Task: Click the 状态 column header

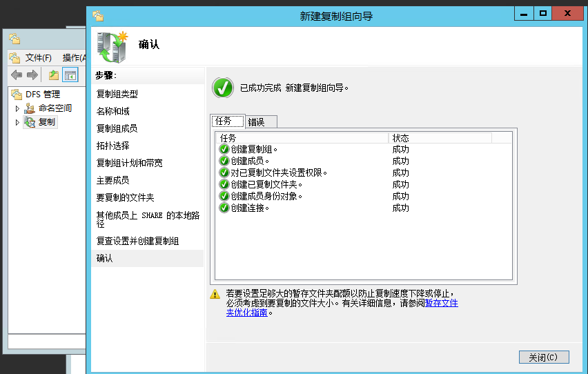Action: [440, 138]
